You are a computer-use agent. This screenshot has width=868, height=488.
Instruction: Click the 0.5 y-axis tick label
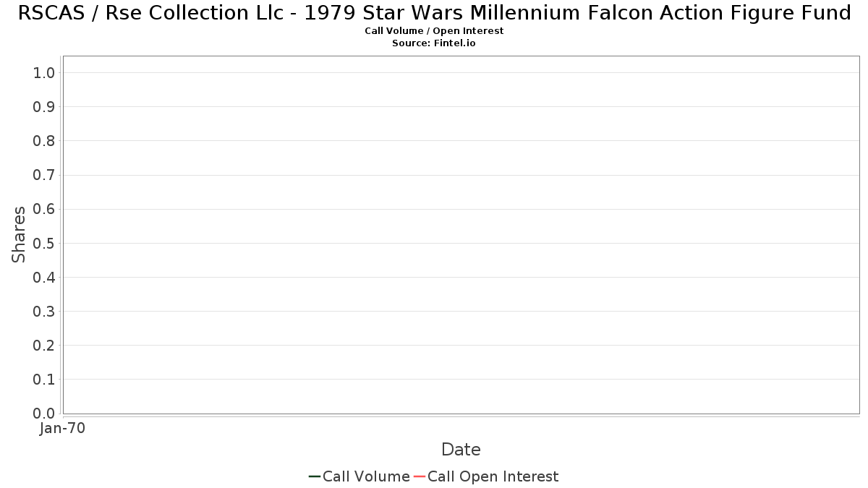pos(44,244)
